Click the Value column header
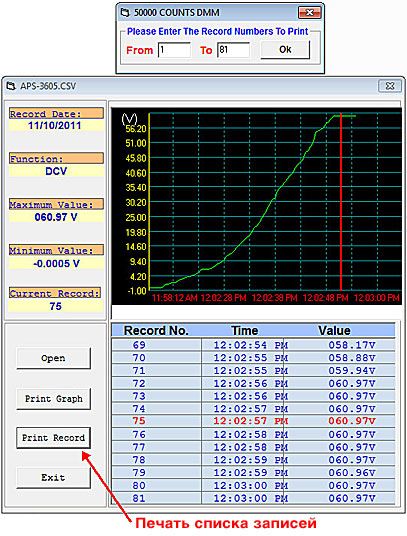The image size is (407, 536). tap(334, 331)
